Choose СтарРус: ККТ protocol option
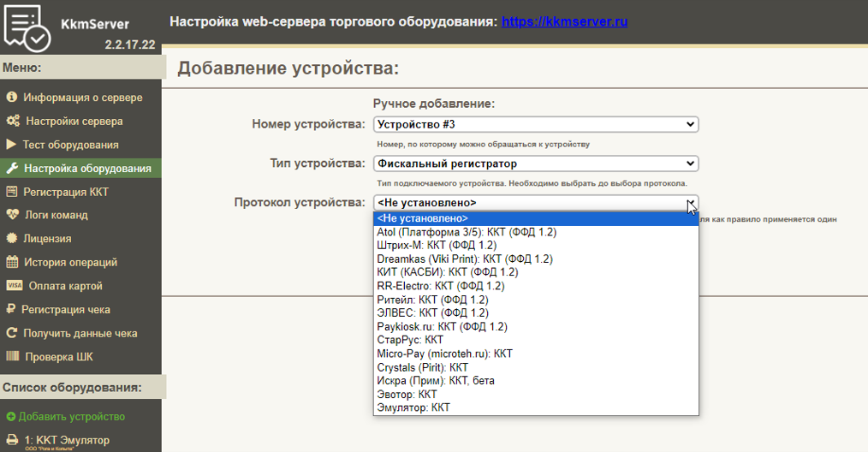Image resolution: width=868 pixels, height=452 pixels. click(x=536, y=340)
